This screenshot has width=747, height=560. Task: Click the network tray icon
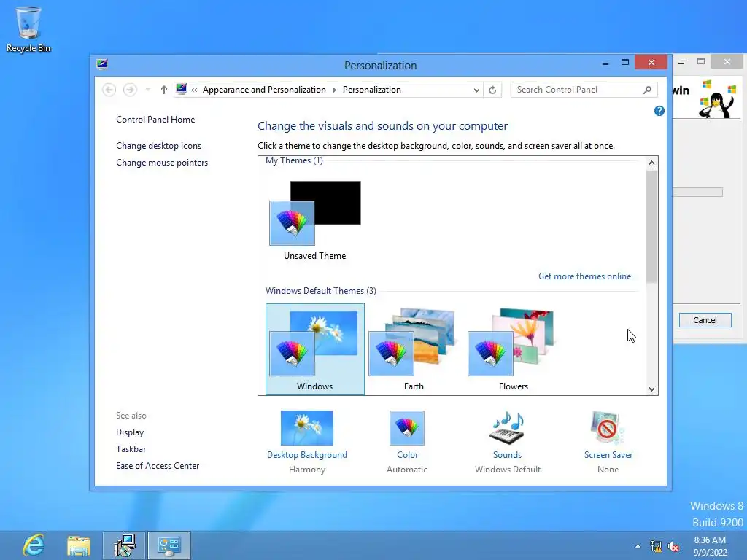click(x=656, y=546)
